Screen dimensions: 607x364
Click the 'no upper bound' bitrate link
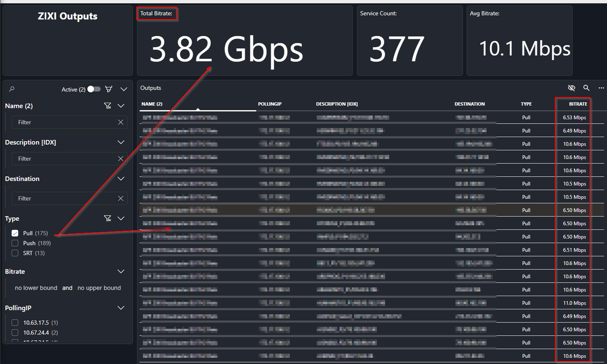click(x=99, y=288)
